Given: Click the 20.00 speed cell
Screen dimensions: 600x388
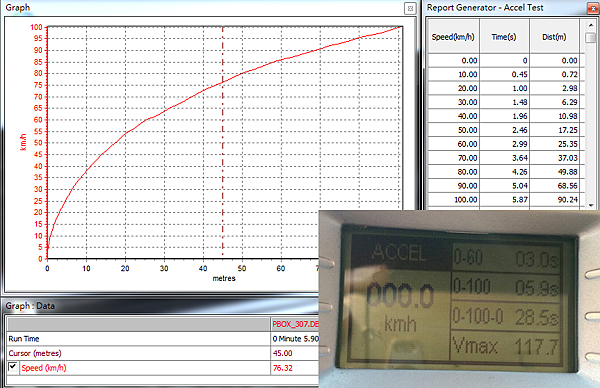Looking at the screenshot, I should point(453,88).
